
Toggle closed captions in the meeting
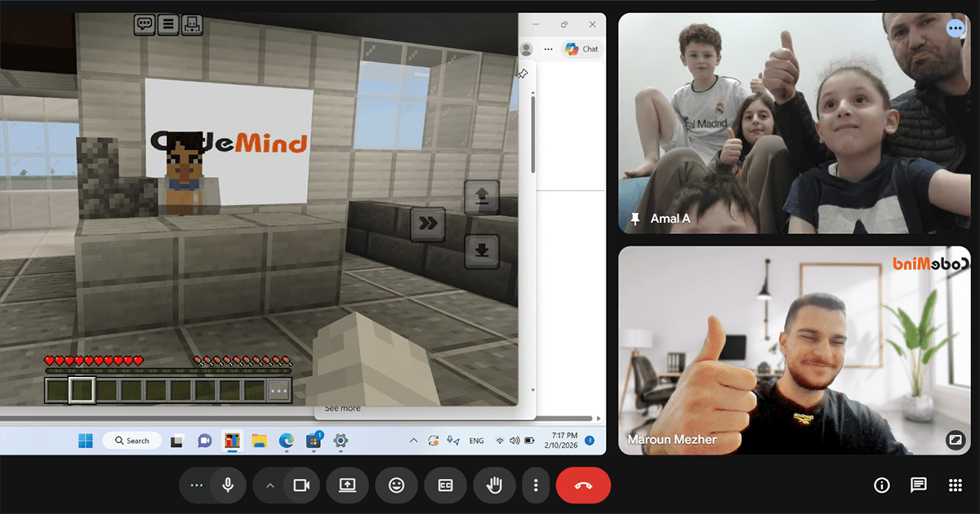[x=445, y=485]
